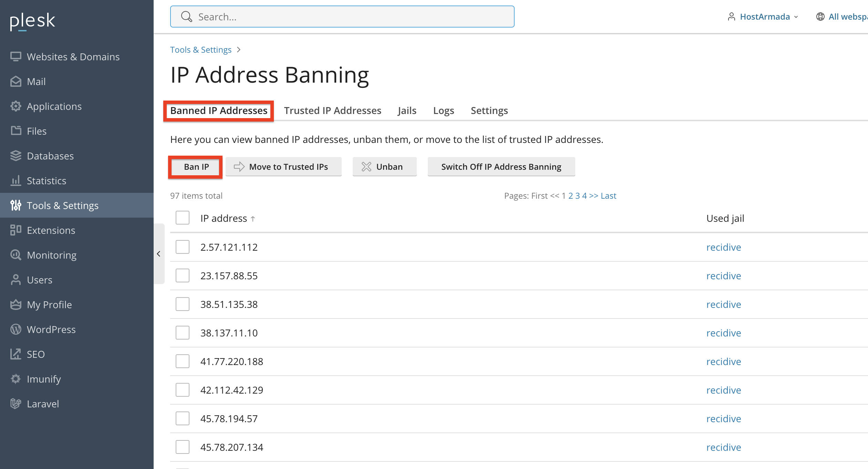The width and height of the screenshot is (868, 469).
Task: Check the box for 2.57.121.112
Action: pos(183,247)
